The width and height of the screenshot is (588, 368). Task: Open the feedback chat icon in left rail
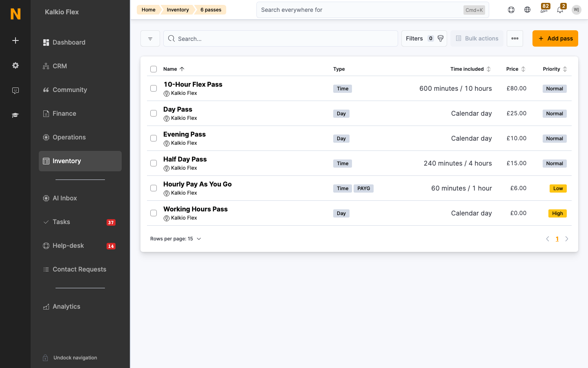click(16, 90)
